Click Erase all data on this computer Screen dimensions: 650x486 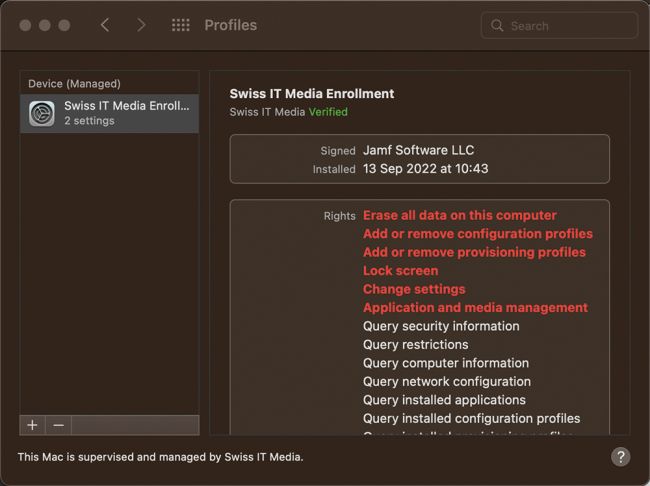[x=460, y=215]
